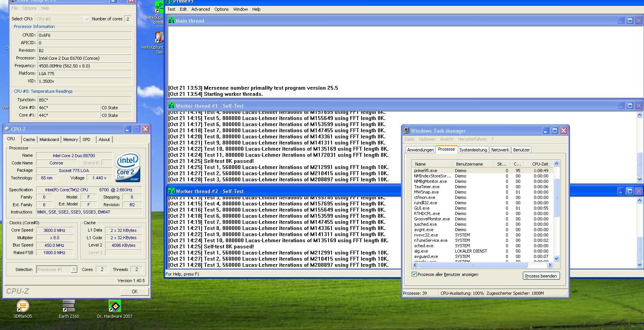Viewport: 644px width, 330px height.
Task: Click the Main thread window icon
Action: pyautogui.click(x=171, y=21)
